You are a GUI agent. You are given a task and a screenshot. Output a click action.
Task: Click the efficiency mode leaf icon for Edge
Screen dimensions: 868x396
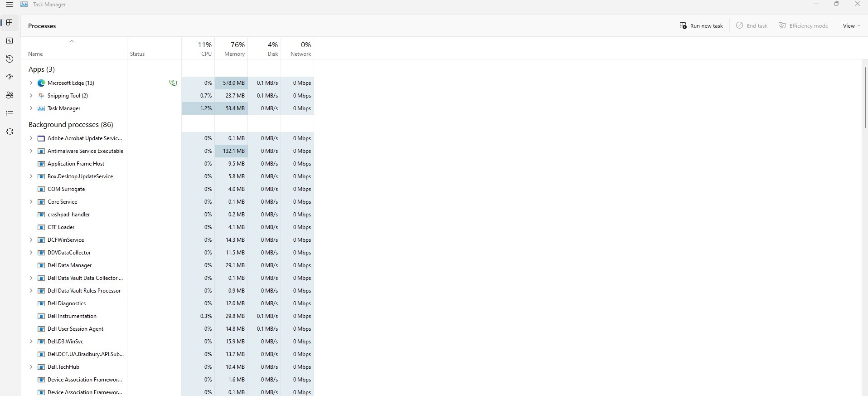click(x=173, y=83)
